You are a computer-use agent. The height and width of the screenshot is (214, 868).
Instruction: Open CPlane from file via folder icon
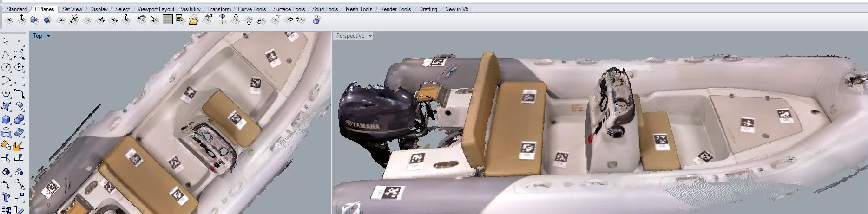(193, 19)
